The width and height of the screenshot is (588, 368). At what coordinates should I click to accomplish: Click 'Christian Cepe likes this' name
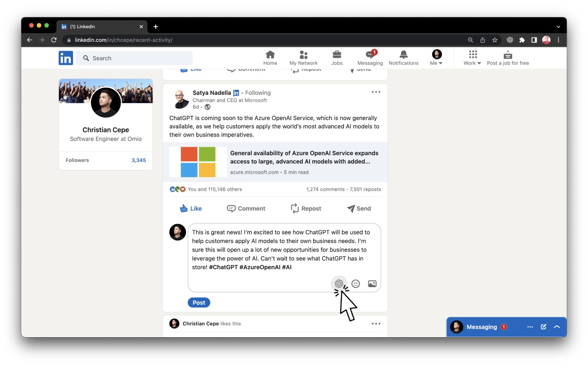[201, 323]
